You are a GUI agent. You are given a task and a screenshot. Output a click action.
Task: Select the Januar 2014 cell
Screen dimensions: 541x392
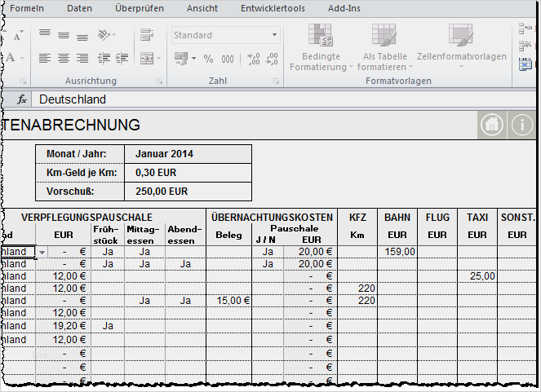pyautogui.click(x=188, y=153)
